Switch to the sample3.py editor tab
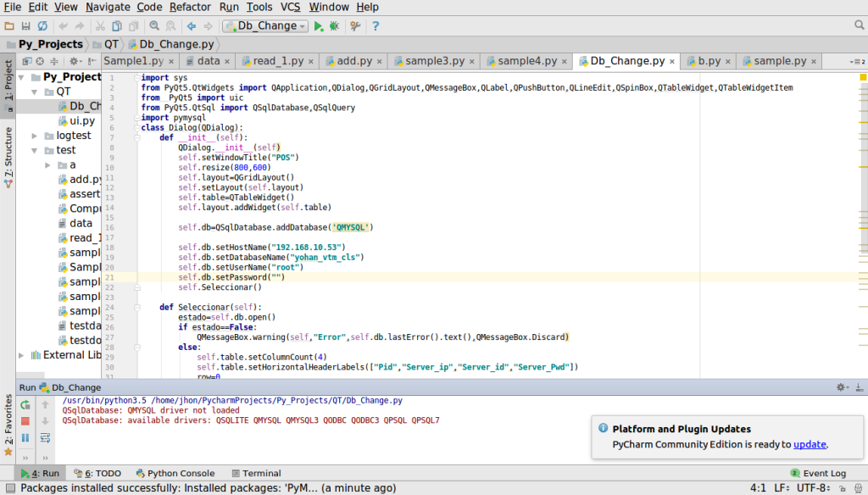The width and height of the screenshot is (868, 495). pyautogui.click(x=435, y=61)
